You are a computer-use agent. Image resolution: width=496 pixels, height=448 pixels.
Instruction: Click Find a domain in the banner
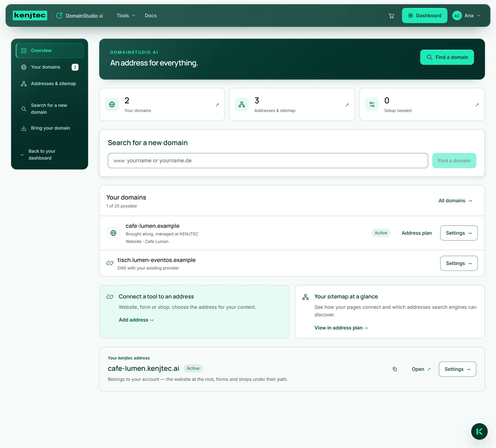pos(447,57)
